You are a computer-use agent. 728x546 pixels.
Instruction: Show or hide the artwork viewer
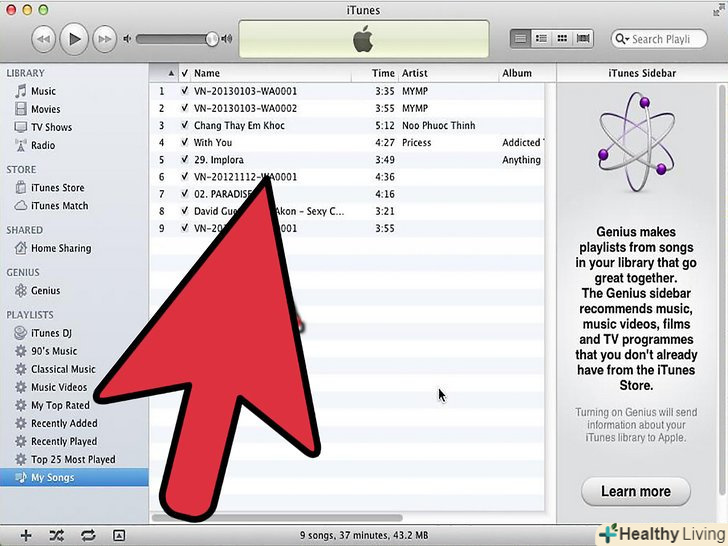click(x=119, y=536)
